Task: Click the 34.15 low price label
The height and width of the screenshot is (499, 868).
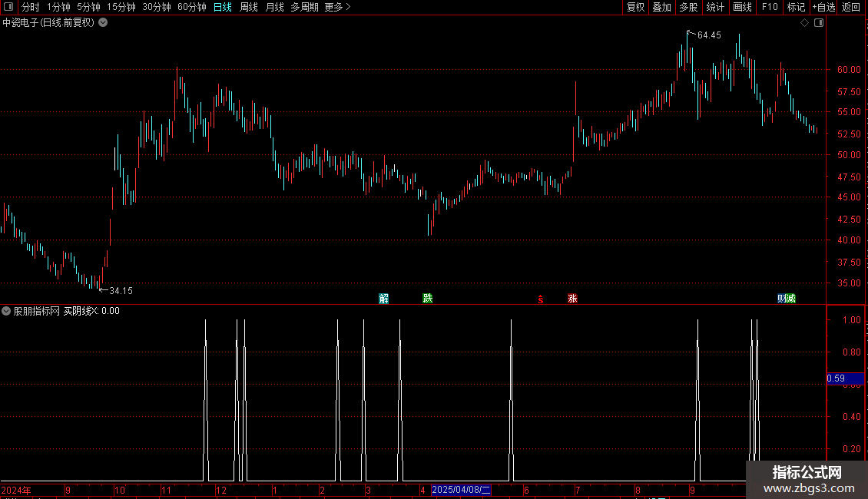Action: (x=121, y=291)
